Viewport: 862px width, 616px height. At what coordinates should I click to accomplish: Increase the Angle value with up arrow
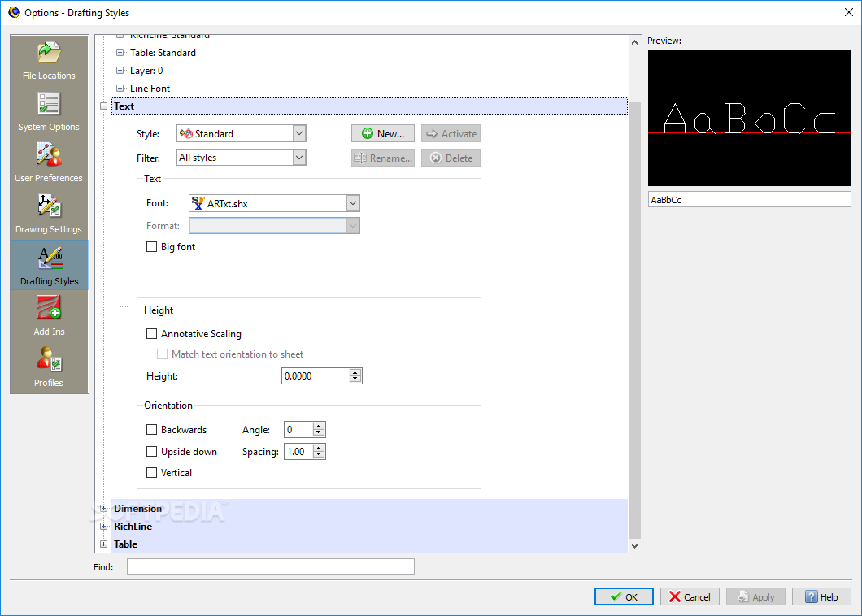pyautogui.click(x=318, y=427)
